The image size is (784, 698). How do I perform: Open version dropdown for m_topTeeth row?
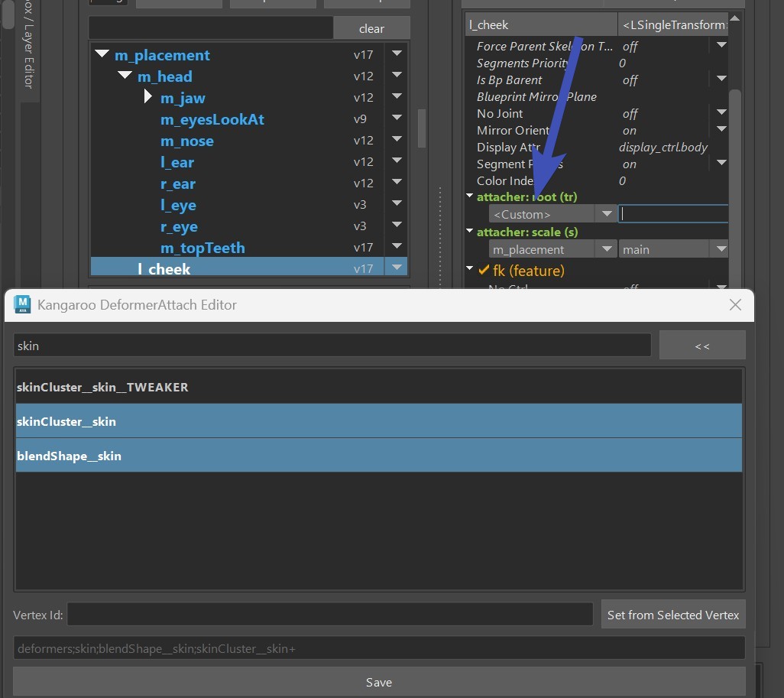(397, 246)
